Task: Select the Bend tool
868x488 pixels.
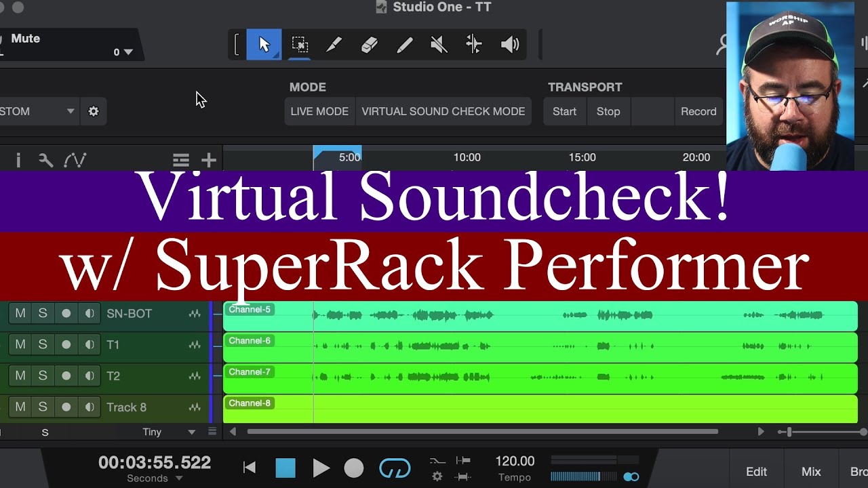Action: (x=474, y=45)
